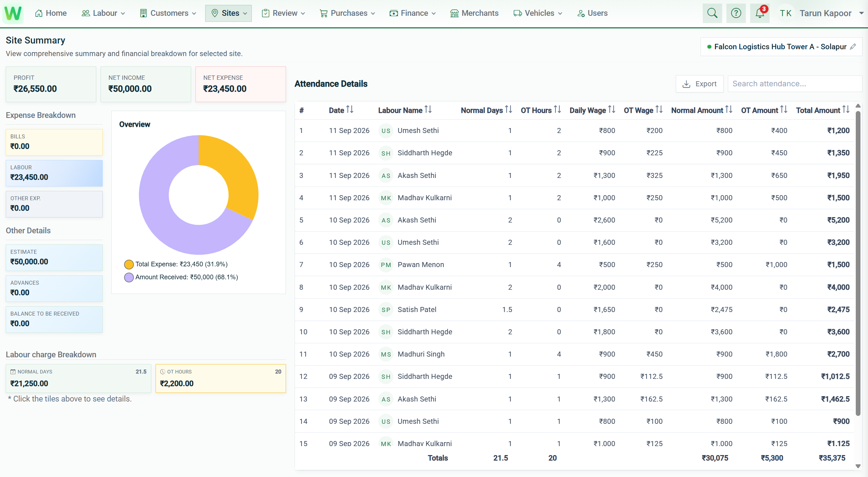Sort by Total Amount column arrows

tap(846, 110)
